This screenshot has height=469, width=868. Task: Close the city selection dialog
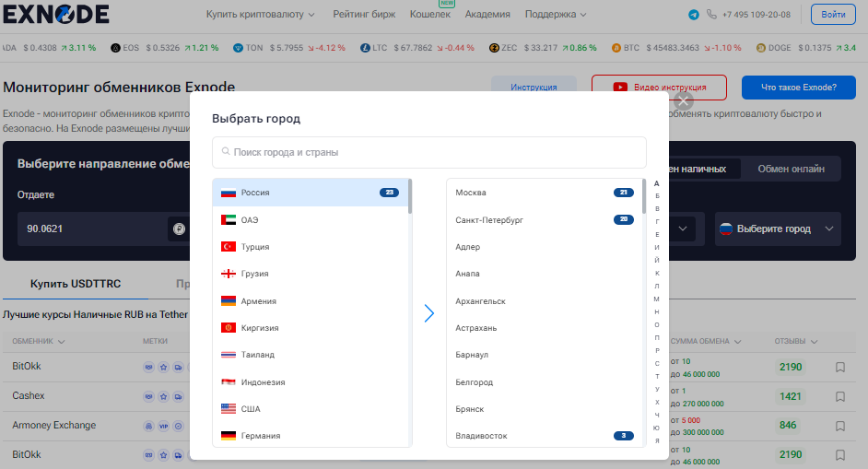pos(683,101)
